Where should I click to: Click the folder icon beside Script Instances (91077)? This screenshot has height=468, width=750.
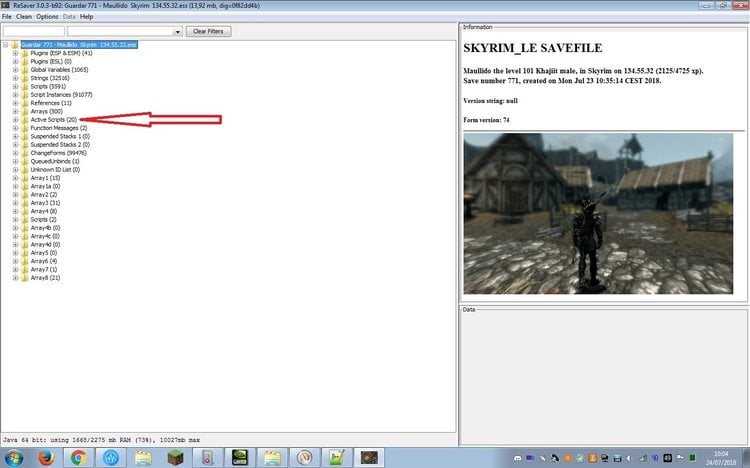tap(24, 95)
